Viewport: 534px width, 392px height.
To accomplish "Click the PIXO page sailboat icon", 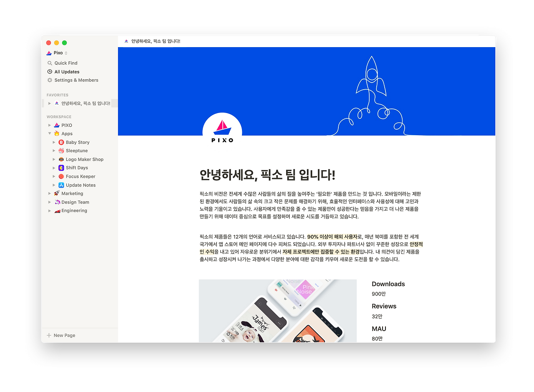I will pos(57,125).
